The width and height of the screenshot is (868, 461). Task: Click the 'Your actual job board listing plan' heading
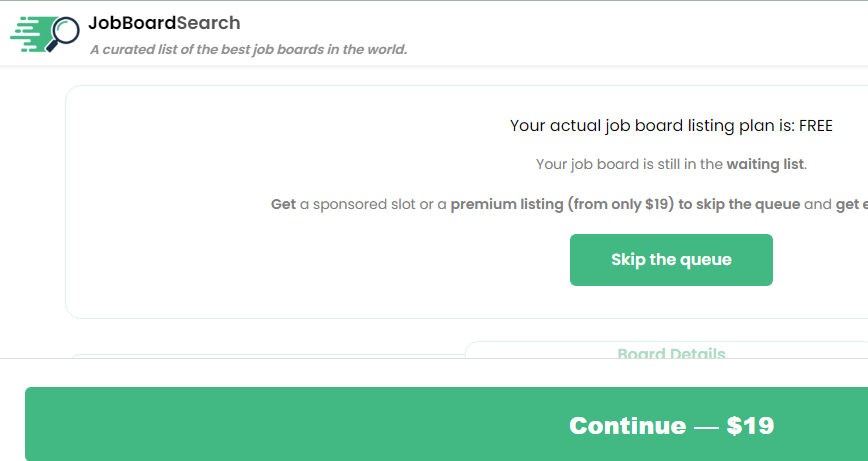(x=651, y=126)
